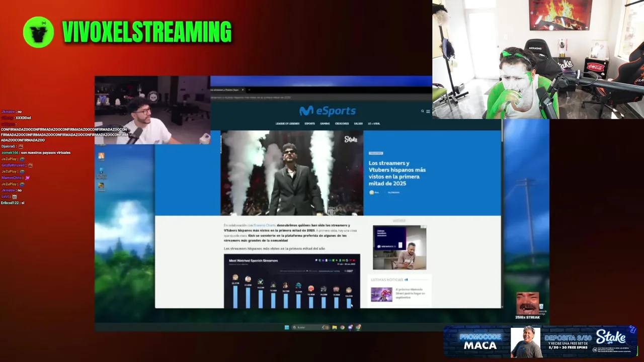Open the hamburger menu in eSports header
Screen dimensions: 644x362
428,111
